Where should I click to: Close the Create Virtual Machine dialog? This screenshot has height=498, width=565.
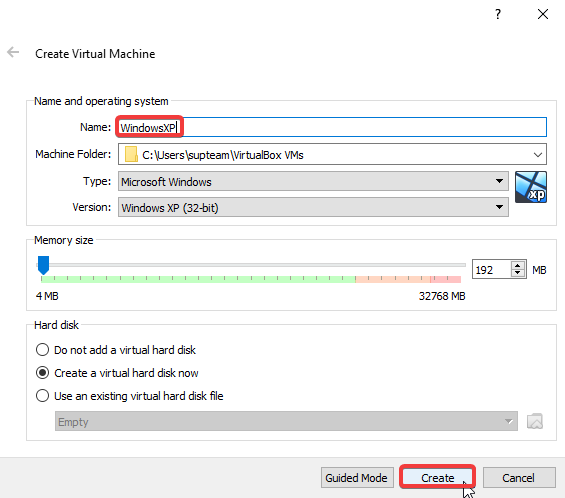(543, 14)
